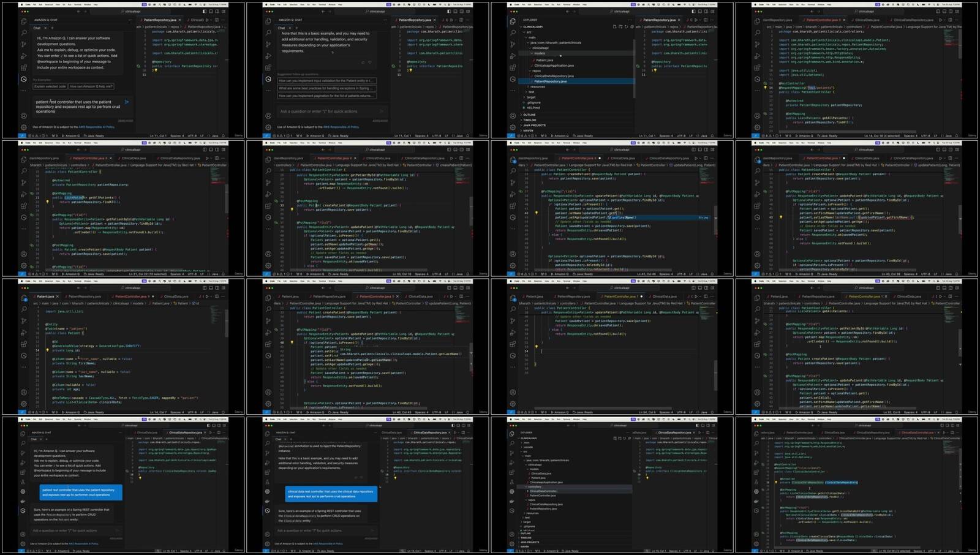Open Docker whale icon in controllers-folder Explorer frame
Viewport: 980px width, 555px height.
pos(511,501)
